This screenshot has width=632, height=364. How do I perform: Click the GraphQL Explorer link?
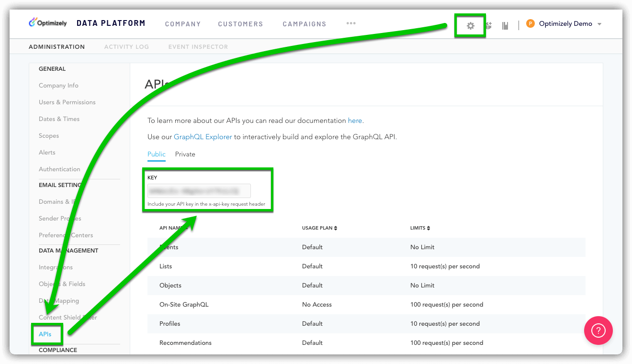203,137
